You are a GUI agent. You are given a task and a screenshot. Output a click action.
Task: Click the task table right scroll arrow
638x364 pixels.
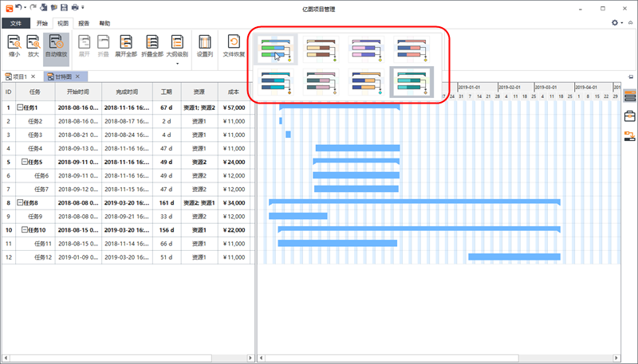coord(250,358)
